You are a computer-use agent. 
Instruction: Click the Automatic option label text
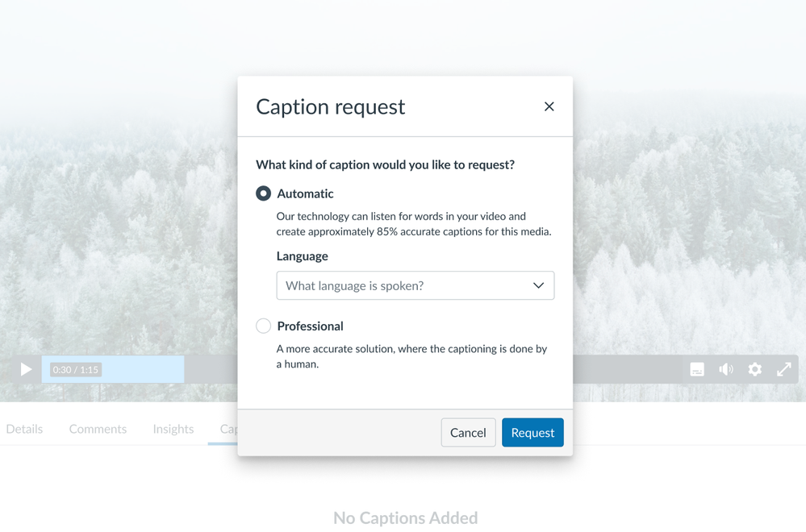pos(305,193)
